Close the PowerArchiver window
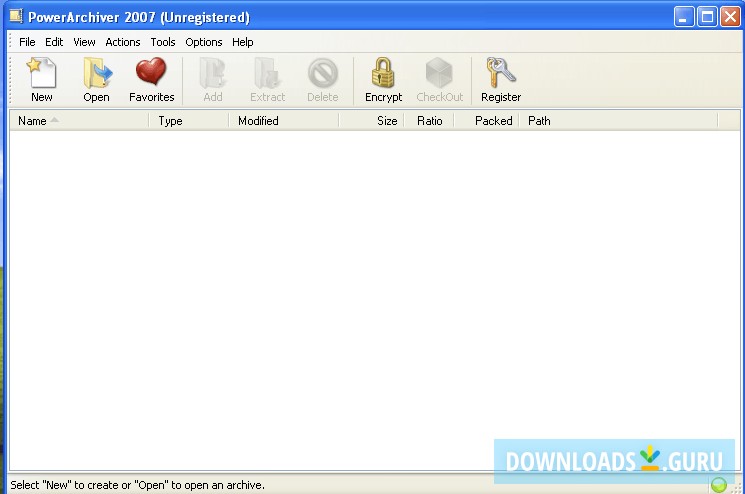The width and height of the screenshot is (745, 494). [730, 17]
